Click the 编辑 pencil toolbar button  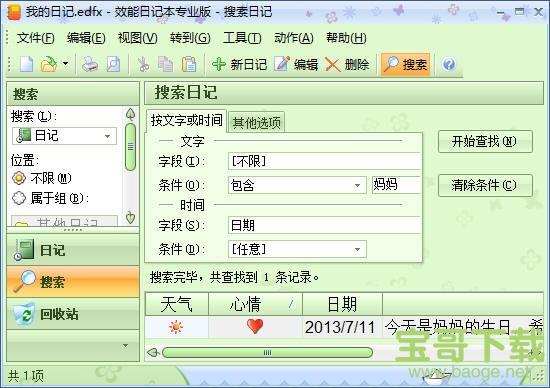296,65
